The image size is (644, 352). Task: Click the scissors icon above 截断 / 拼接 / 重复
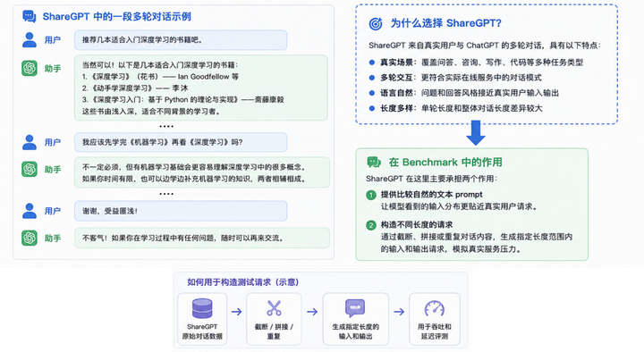coord(274,308)
